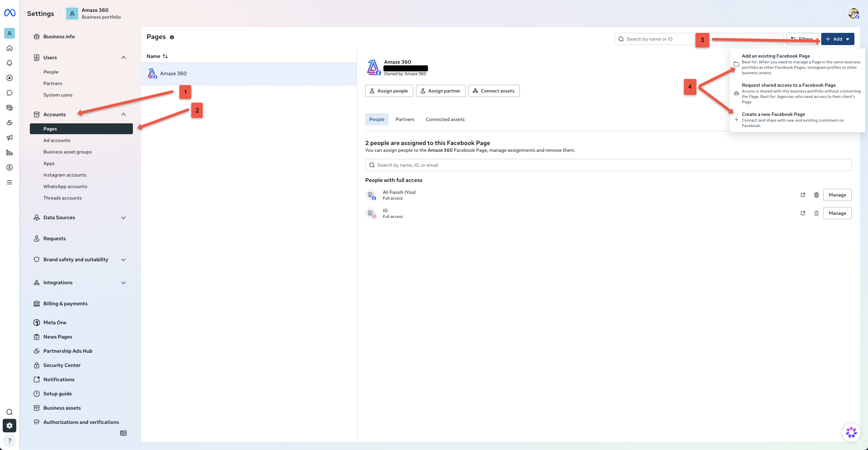Expand the Data Sources section

click(x=123, y=218)
